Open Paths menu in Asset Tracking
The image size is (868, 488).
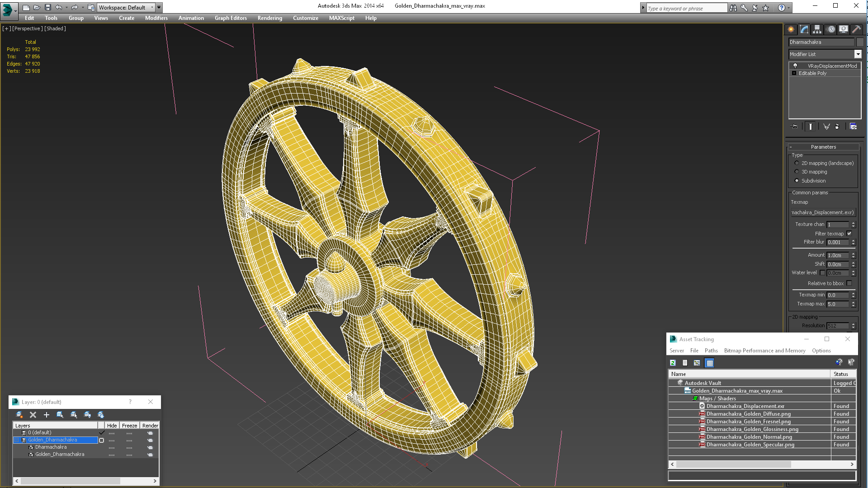[x=711, y=351]
